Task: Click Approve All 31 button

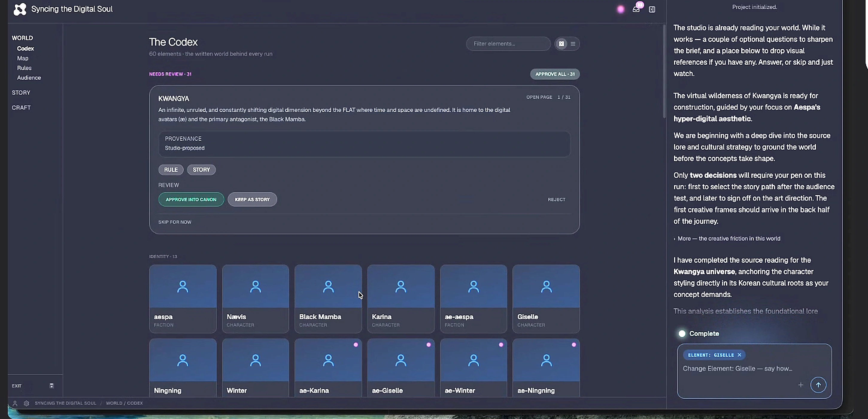Action: (555, 74)
